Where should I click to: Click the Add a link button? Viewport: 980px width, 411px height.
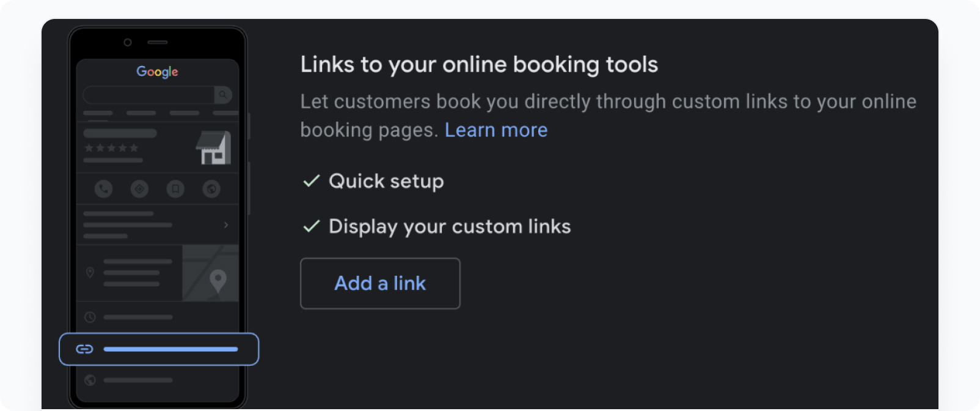(380, 283)
